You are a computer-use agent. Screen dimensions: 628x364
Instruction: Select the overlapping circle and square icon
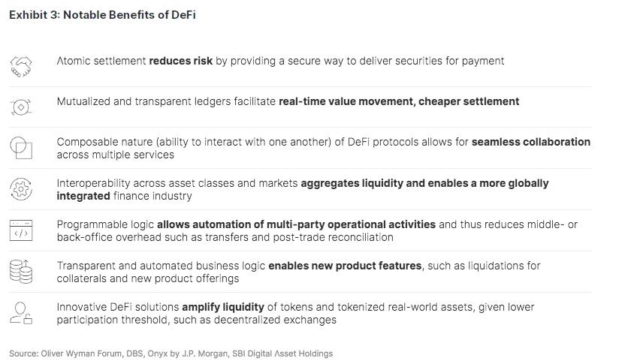(x=21, y=148)
